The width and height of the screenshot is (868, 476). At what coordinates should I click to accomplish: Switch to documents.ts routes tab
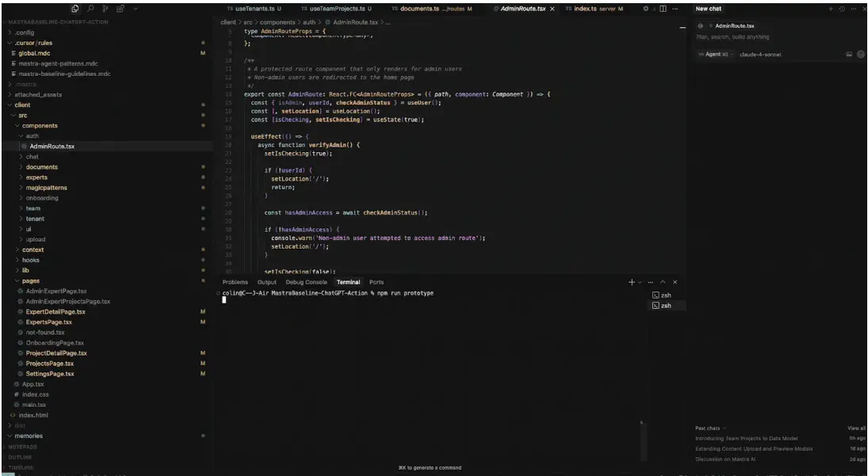(432, 9)
